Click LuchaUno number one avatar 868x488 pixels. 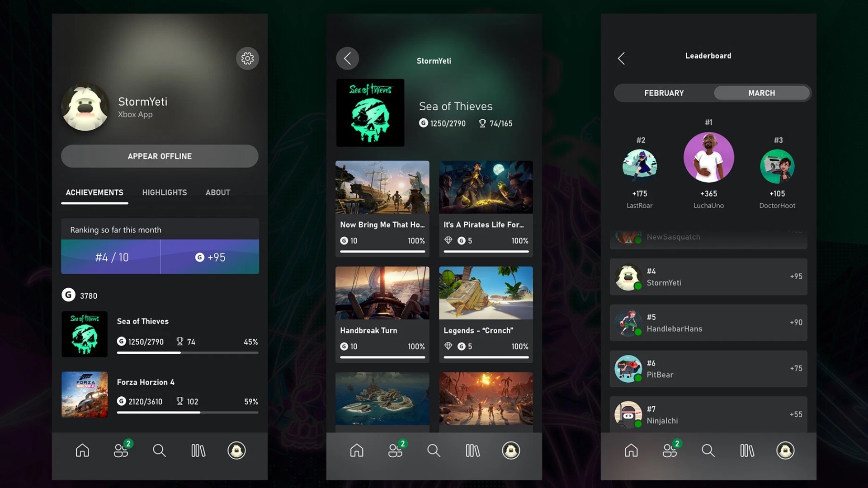[708, 157]
